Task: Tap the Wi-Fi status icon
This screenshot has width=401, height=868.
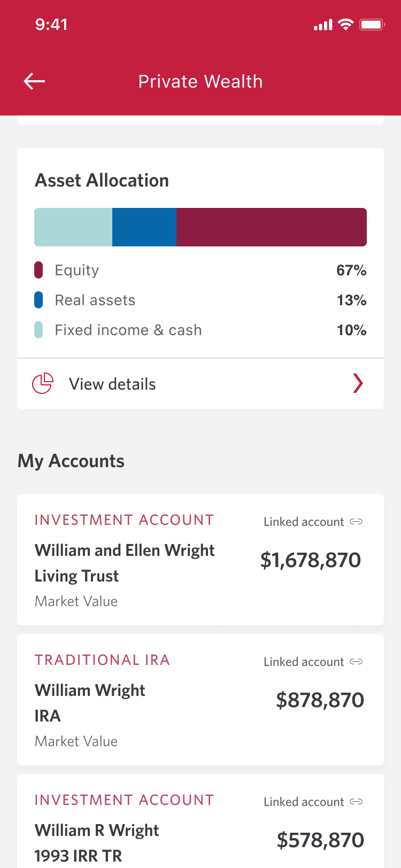Action: tap(346, 25)
